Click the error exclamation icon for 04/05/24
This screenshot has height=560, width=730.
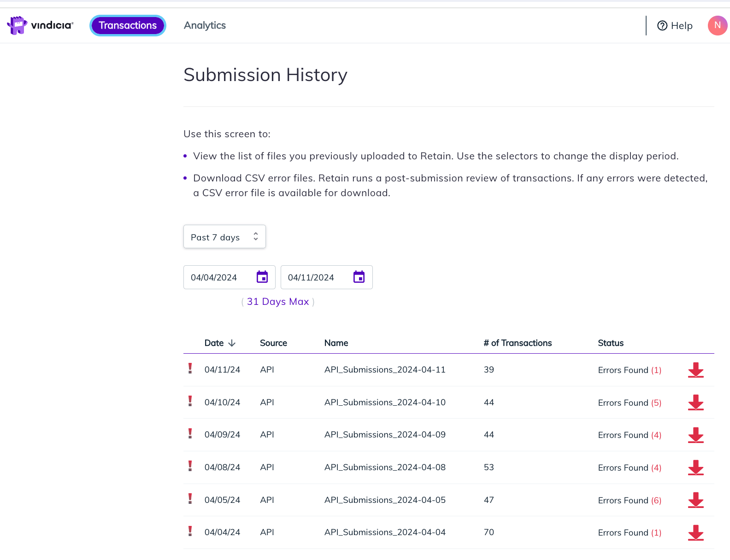point(190,498)
